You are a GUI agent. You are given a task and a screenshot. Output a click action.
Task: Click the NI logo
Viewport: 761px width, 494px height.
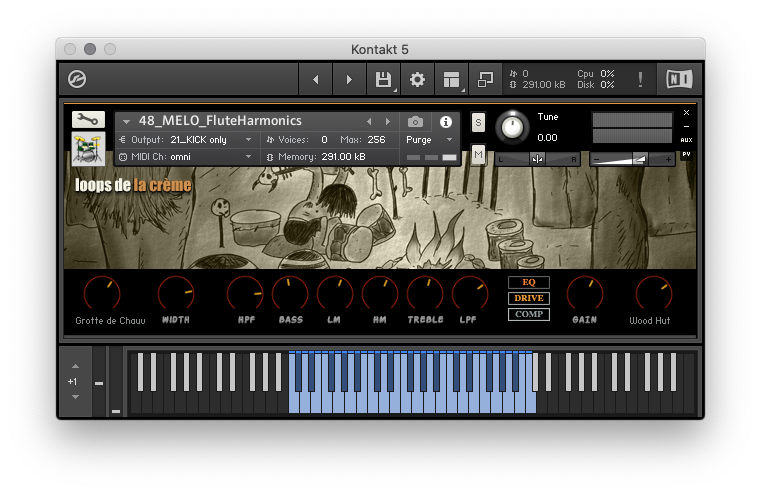[x=679, y=79]
